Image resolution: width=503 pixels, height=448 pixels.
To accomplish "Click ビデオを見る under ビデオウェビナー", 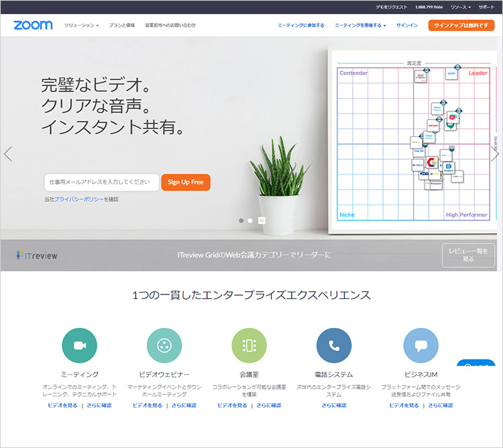I will point(148,405).
